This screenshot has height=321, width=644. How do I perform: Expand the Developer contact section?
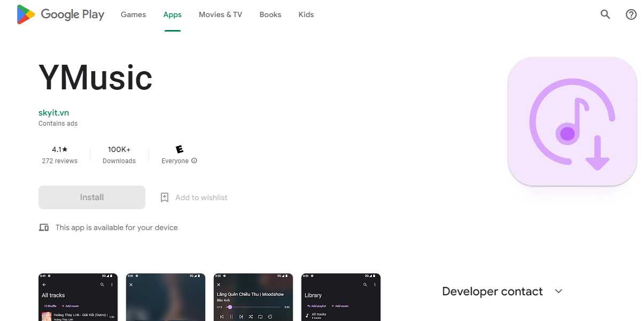(502, 292)
